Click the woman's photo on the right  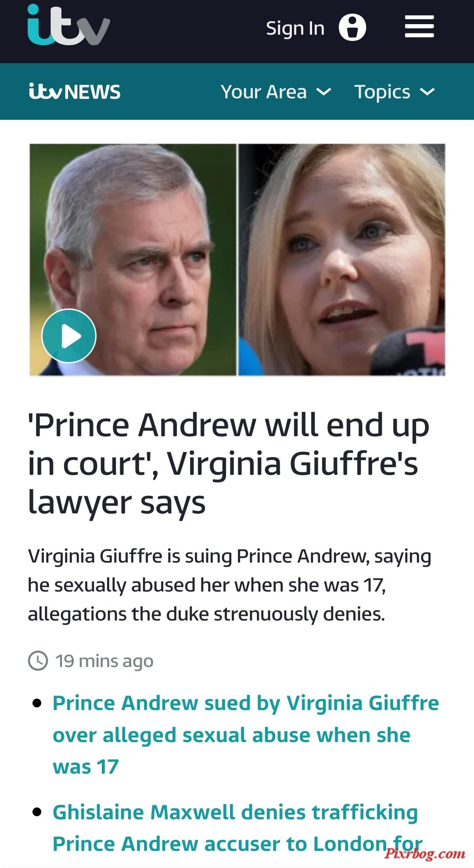pyautogui.click(x=342, y=260)
